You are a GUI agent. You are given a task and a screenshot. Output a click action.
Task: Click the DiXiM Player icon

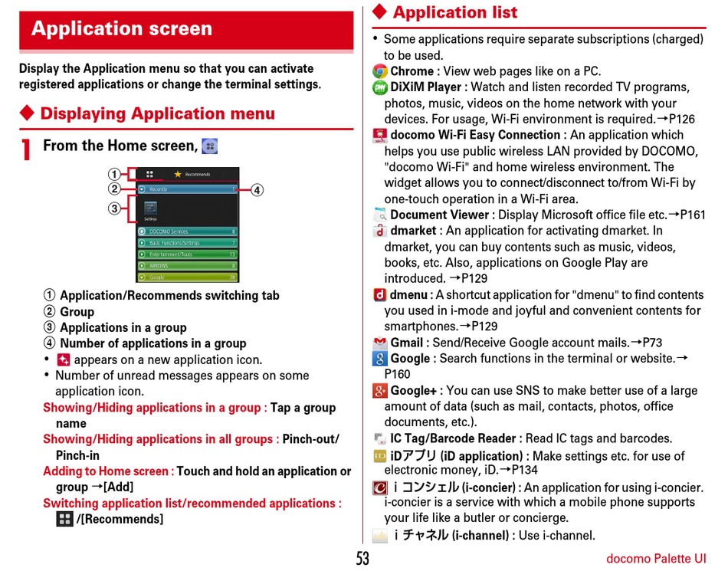click(380, 87)
